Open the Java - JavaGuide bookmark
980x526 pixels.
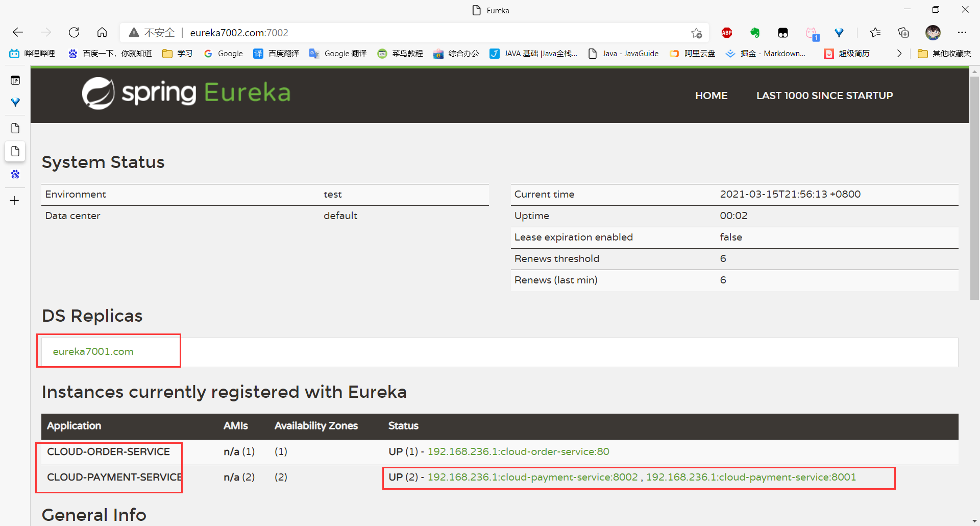tap(623, 54)
